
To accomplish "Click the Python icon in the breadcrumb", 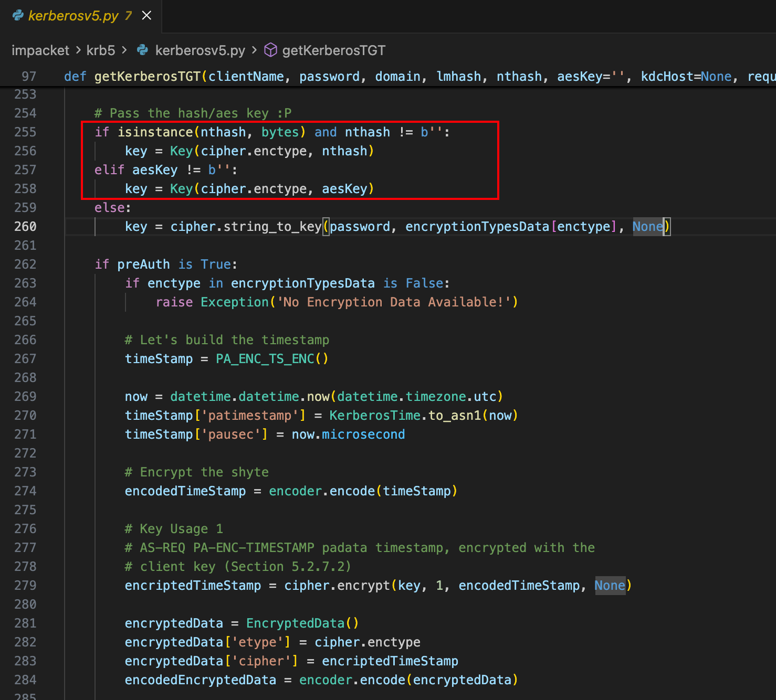I will [x=142, y=50].
